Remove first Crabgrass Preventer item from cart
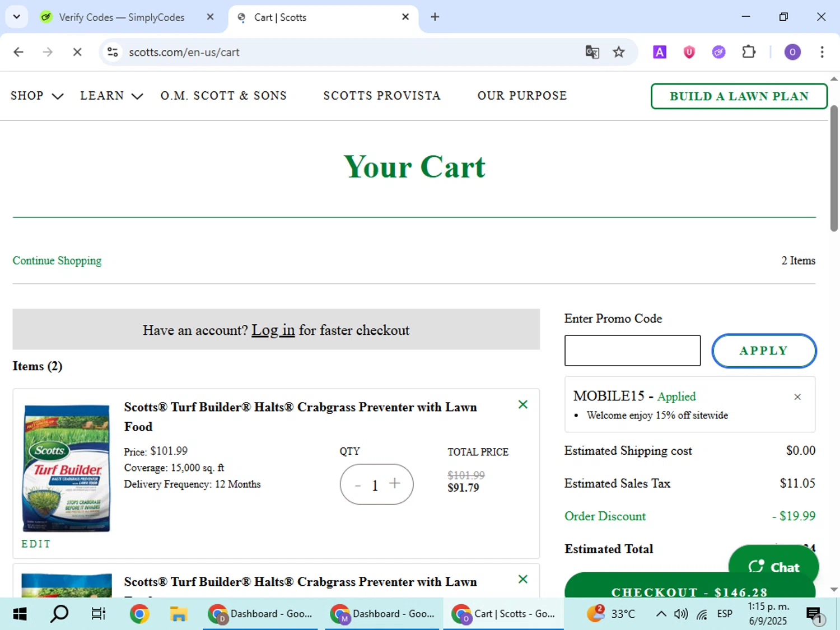Viewport: 840px width, 630px height. [523, 404]
